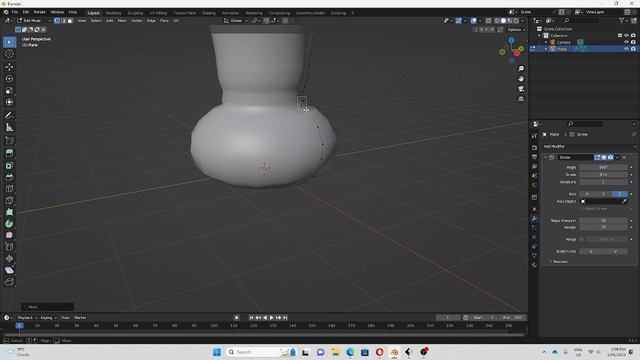Select the Cursor tool in the toolbar

click(x=9, y=54)
